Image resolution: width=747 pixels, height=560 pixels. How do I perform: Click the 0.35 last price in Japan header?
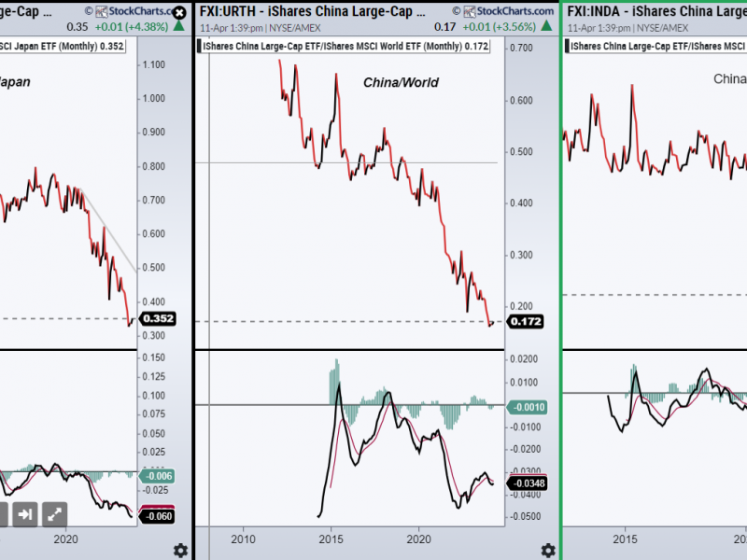[78, 27]
